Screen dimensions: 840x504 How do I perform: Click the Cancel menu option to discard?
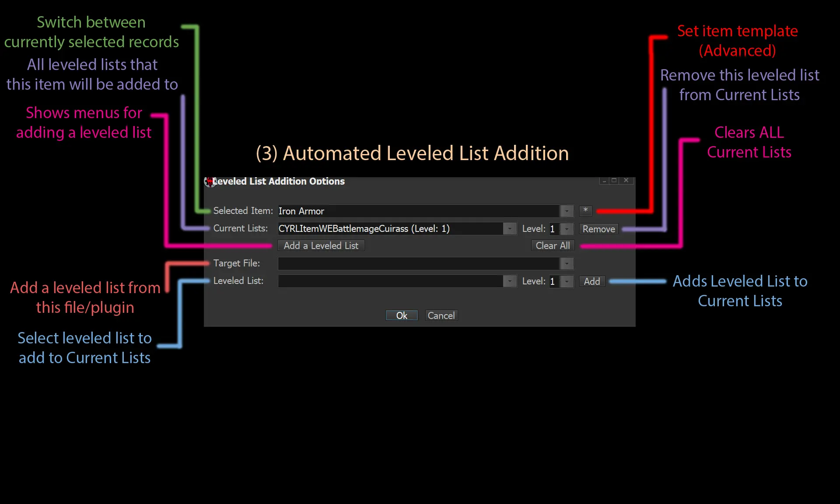pos(441,315)
